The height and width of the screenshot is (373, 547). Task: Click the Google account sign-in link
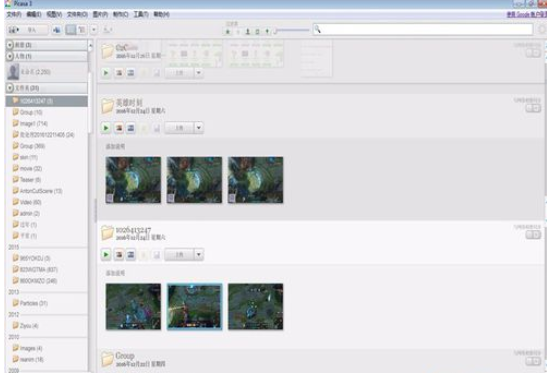526,15
